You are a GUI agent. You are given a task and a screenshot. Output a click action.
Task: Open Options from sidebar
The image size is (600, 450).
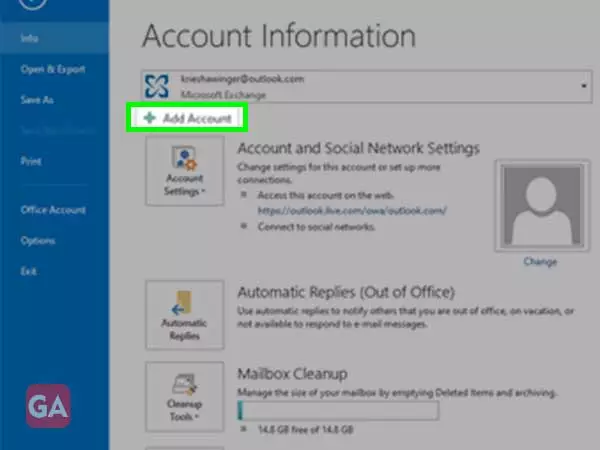(x=38, y=241)
